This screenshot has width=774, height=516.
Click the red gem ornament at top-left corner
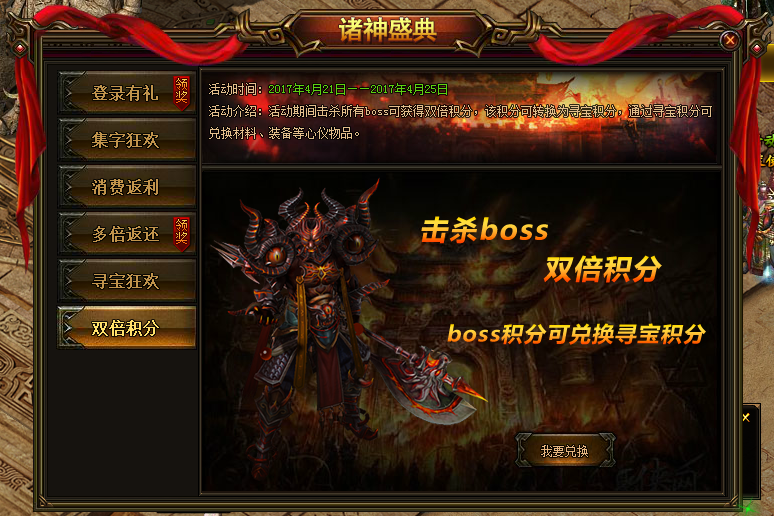[20, 48]
